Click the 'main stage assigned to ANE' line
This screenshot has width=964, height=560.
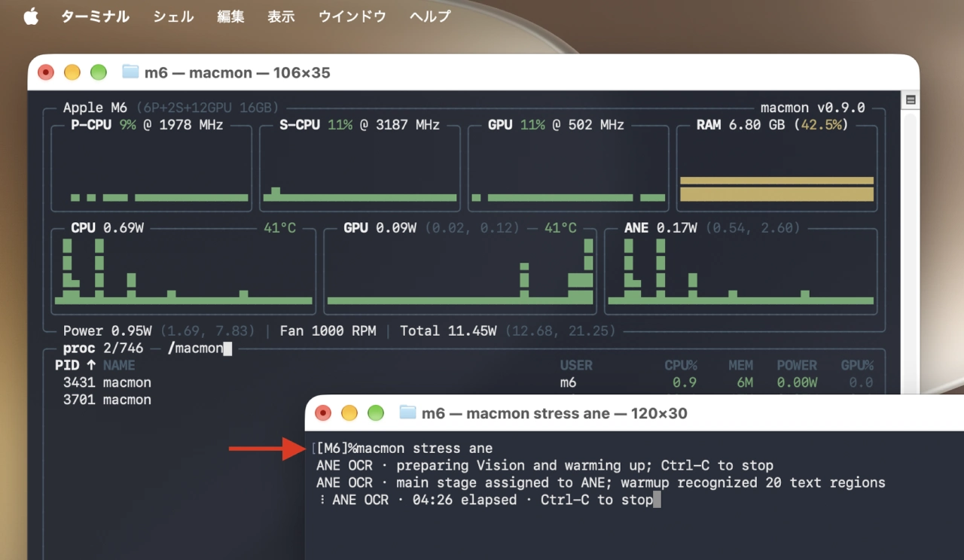[x=601, y=482]
